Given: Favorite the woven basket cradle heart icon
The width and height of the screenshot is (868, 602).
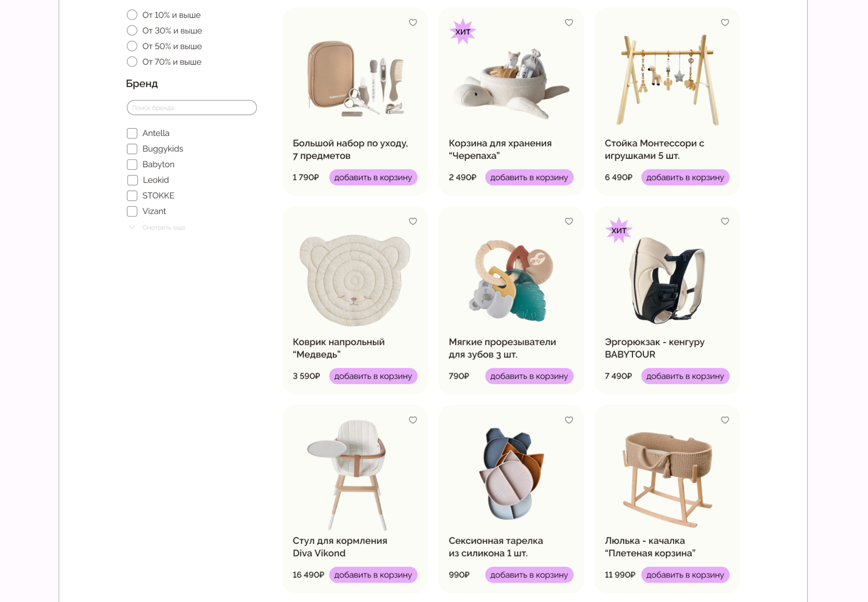Looking at the screenshot, I should [725, 420].
